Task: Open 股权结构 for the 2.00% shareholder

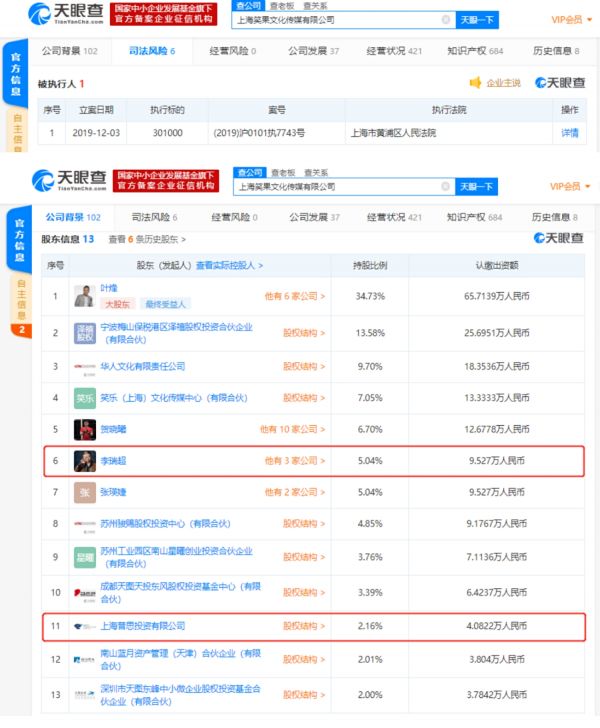Action: [x=304, y=695]
